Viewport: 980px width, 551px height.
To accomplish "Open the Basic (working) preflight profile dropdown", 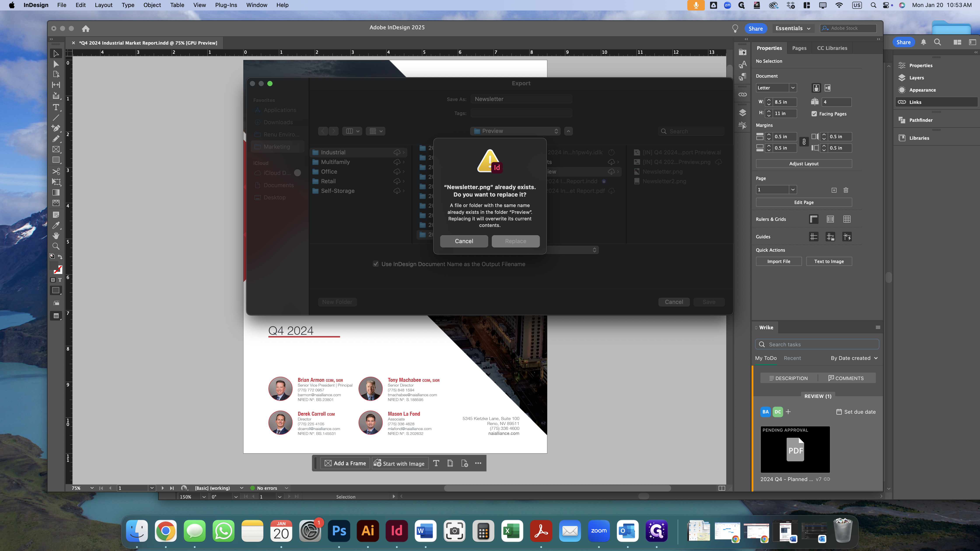I will coord(241,488).
